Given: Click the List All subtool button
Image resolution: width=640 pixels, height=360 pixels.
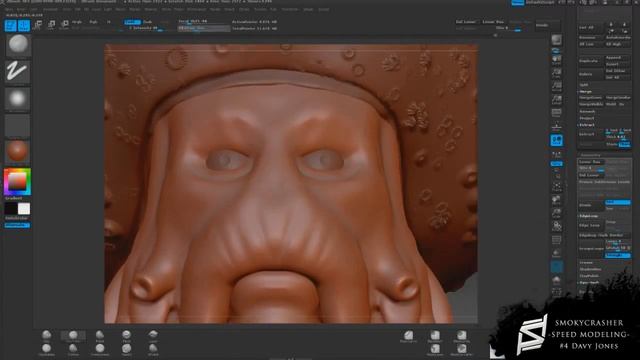Looking at the screenshot, I should click(591, 27).
